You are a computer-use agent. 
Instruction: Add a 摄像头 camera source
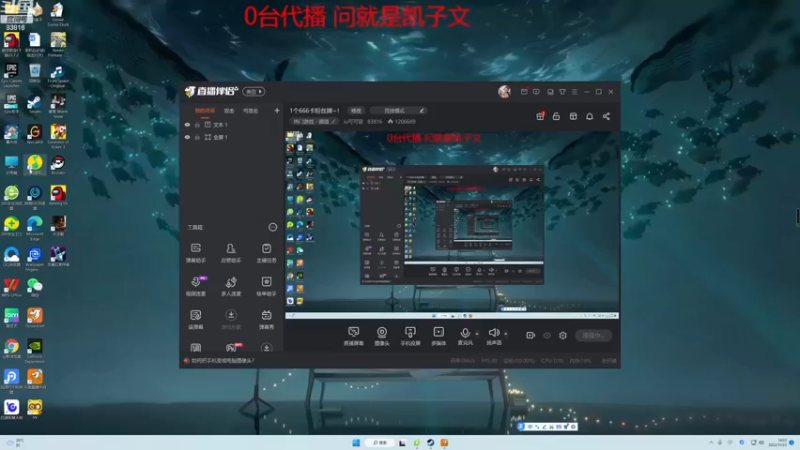point(382,336)
